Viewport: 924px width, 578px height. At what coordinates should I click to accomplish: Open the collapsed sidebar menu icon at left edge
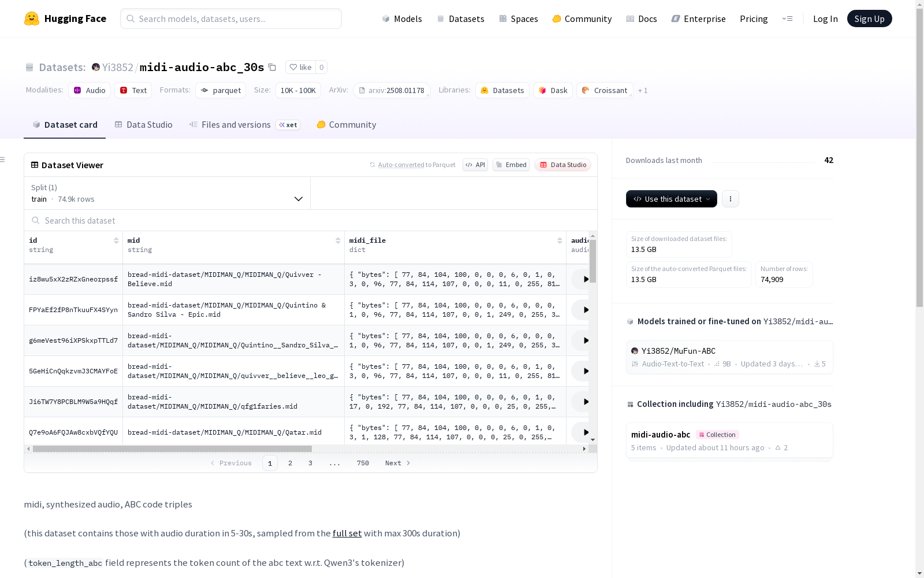click(3, 160)
